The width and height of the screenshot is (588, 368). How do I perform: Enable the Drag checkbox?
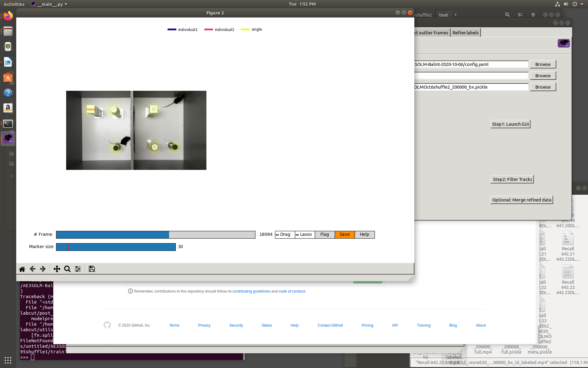click(278, 234)
